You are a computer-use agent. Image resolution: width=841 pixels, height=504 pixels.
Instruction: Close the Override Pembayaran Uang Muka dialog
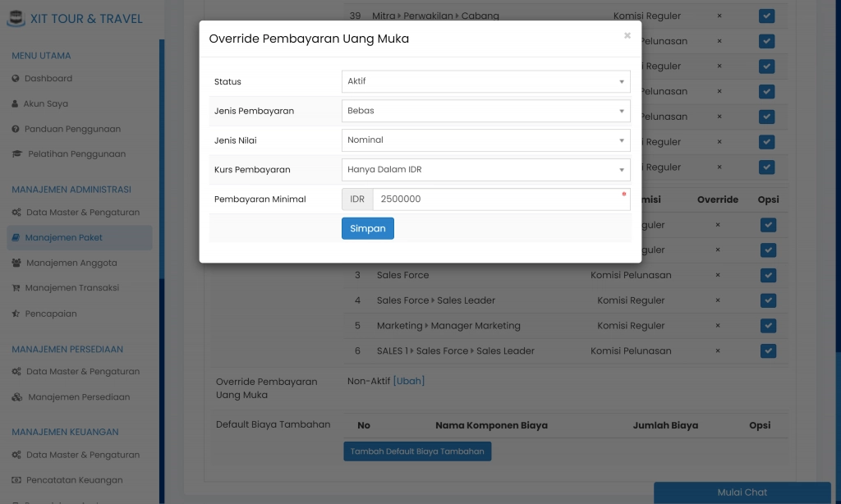tap(627, 36)
